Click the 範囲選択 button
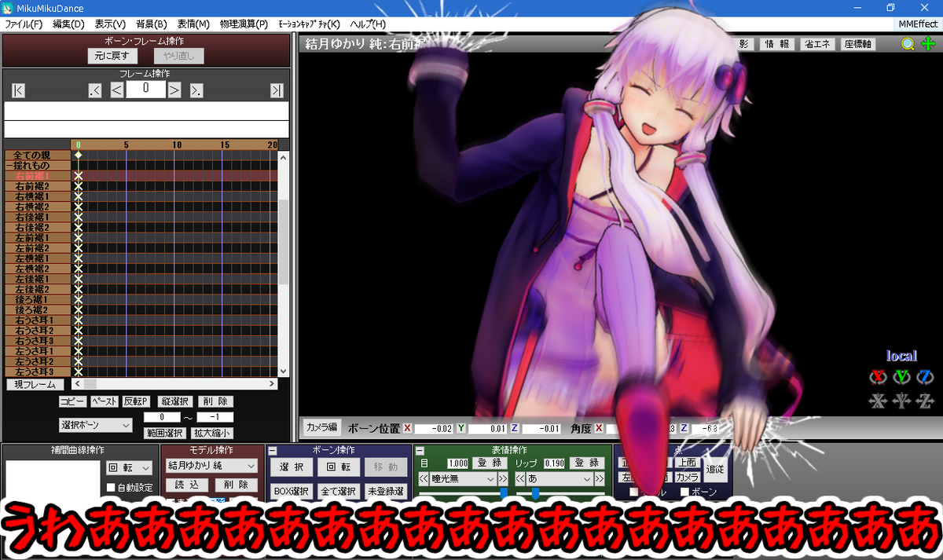943x560 pixels. (164, 433)
